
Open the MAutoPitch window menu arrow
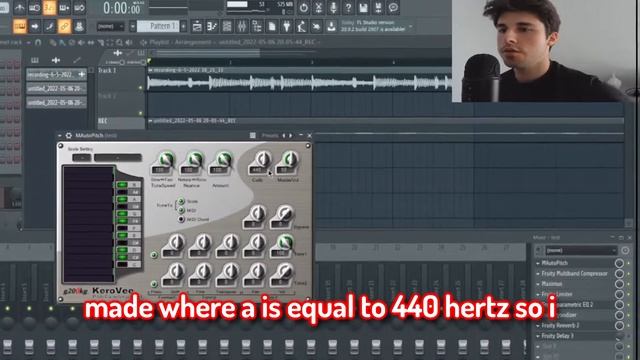coord(60,136)
